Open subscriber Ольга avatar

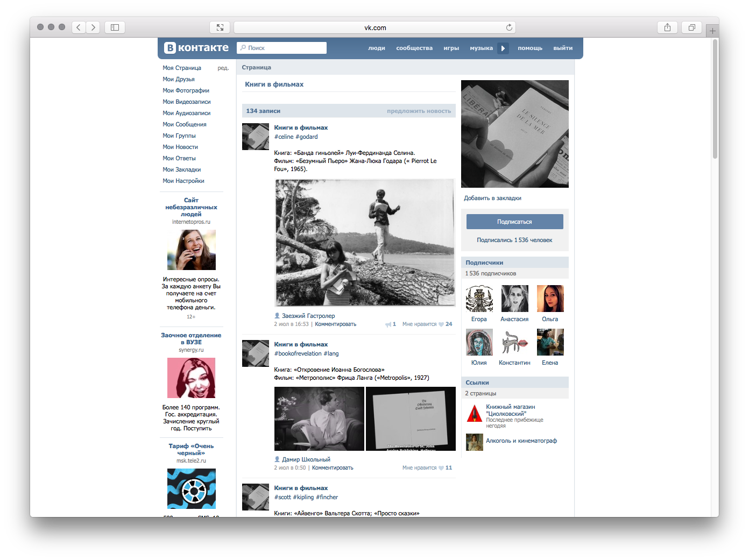click(550, 299)
